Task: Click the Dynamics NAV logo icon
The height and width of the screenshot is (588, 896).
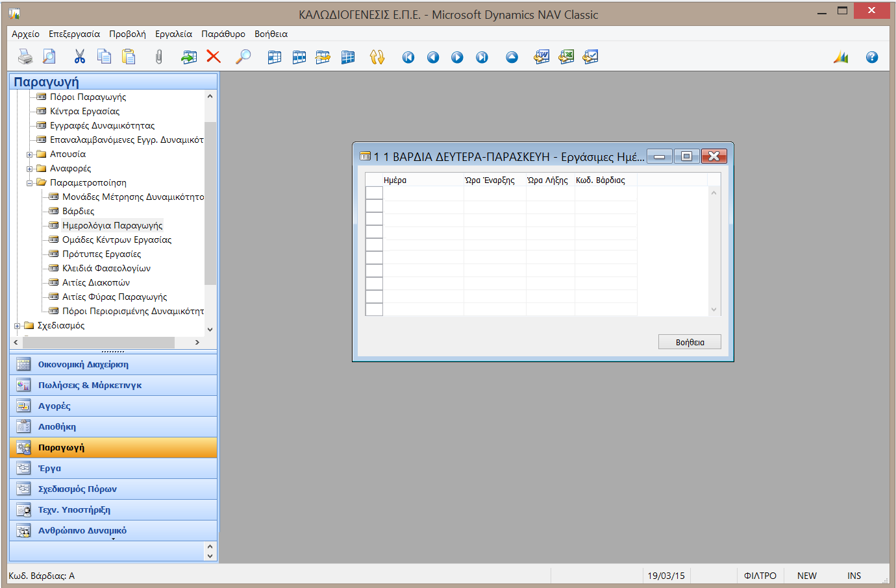Action: point(841,57)
